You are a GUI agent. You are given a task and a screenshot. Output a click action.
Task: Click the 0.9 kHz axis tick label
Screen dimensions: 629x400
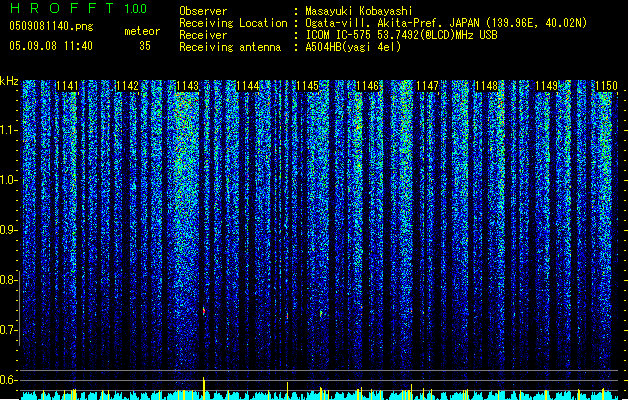click(x=8, y=230)
